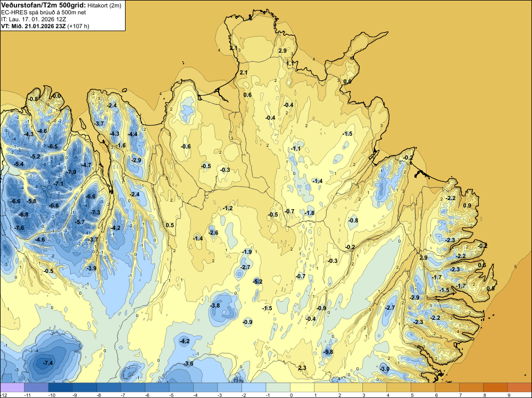Pick the legend swatch between -6 and -5
This screenshot has height=398, width=532.
coord(157,387)
